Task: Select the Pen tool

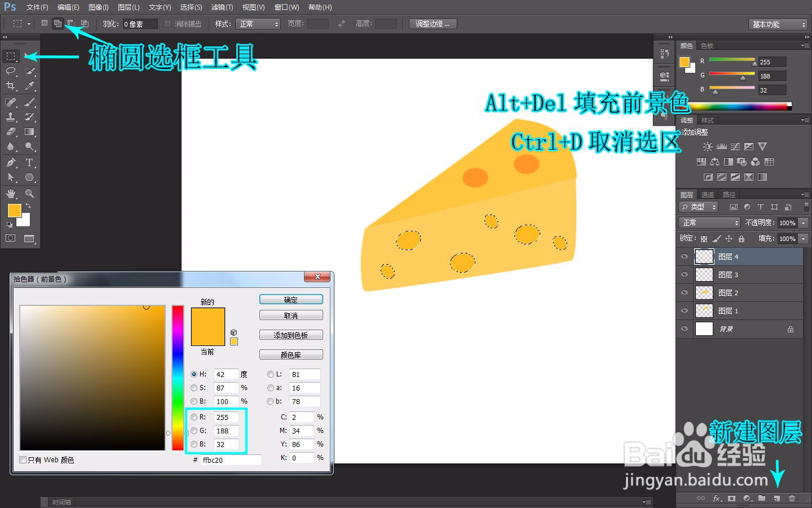Action: coord(11,163)
